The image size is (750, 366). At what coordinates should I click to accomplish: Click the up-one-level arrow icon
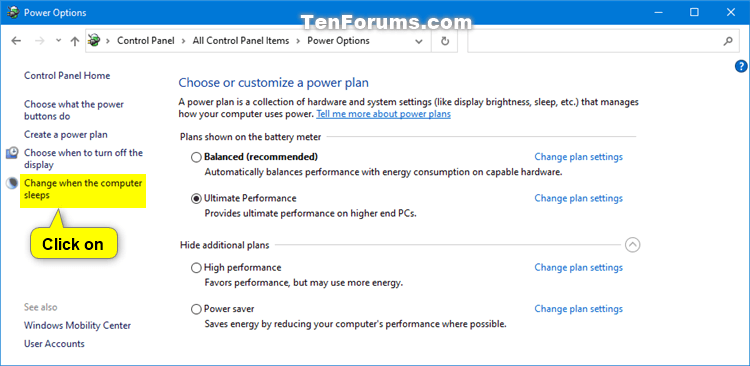pos(74,41)
